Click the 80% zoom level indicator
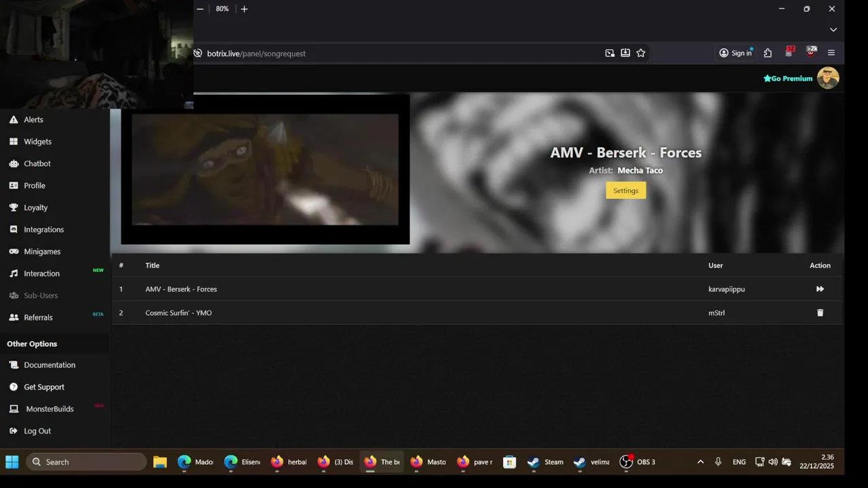This screenshot has width=868, height=488. click(x=222, y=9)
